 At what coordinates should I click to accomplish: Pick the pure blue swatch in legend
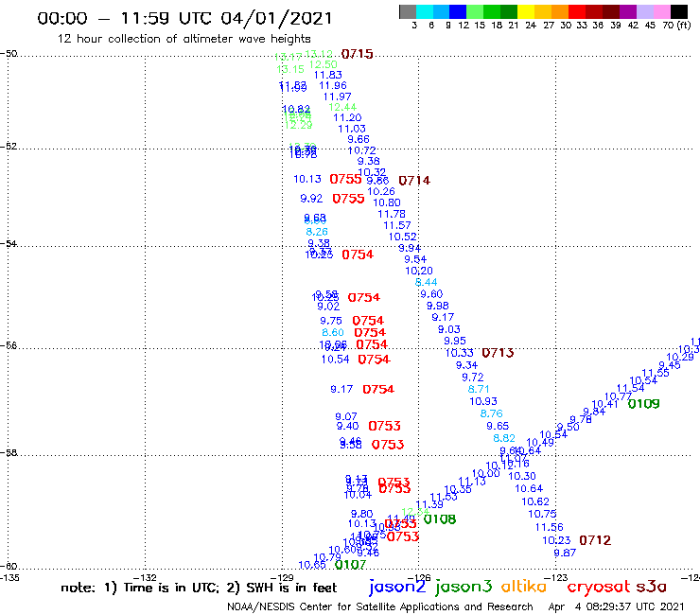pos(458,11)
